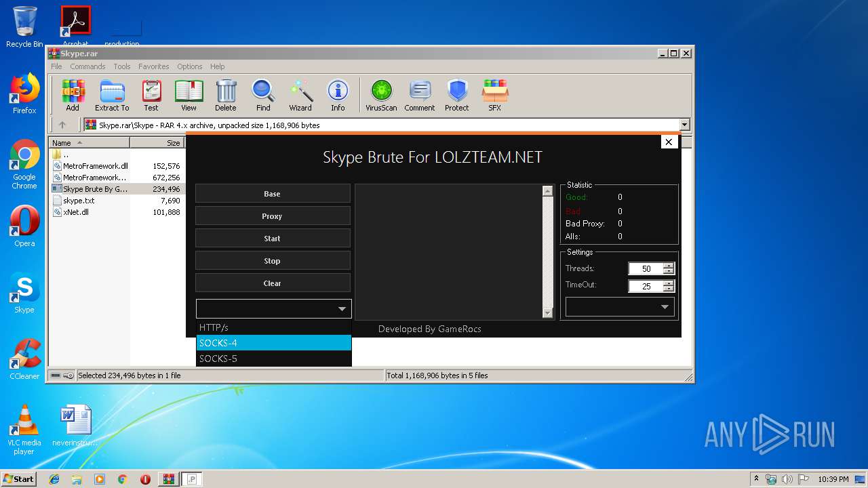
Task: Open CCleaner desktop shortcut
Action: [24, 359]
